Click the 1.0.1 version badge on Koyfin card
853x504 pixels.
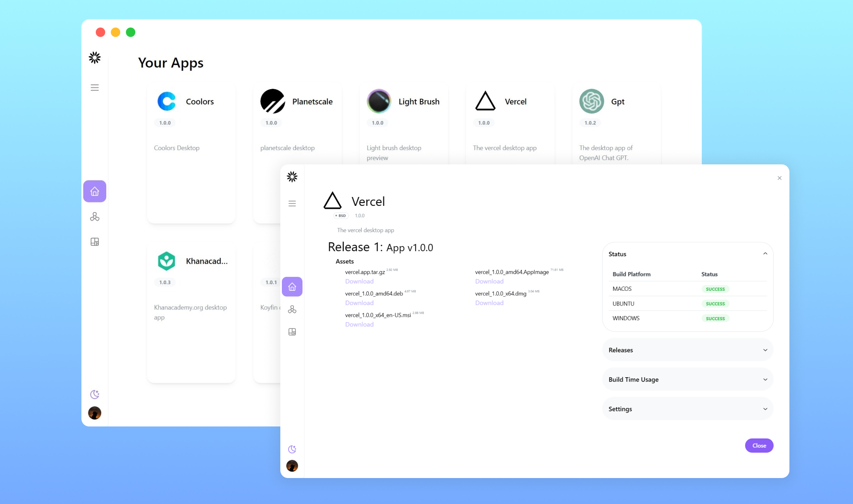(271, 282)
